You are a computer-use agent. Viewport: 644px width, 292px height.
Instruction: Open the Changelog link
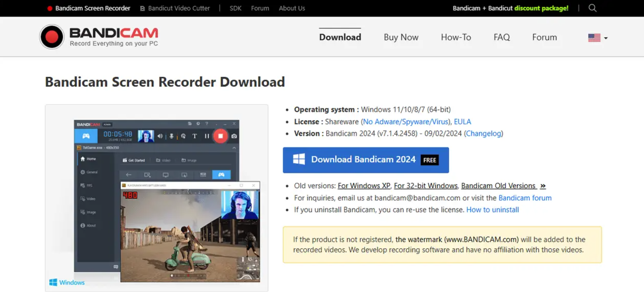(483, 134)
